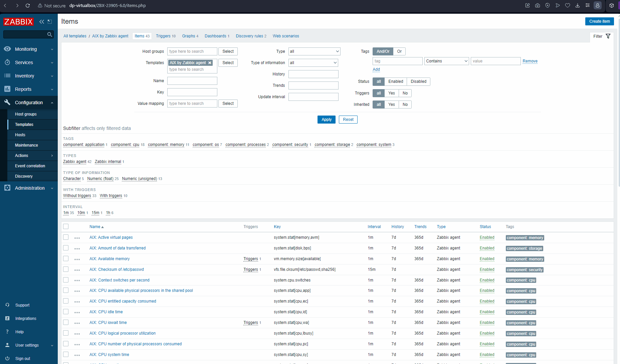The height and width of the screenshot is (364, 620).
Task: Click the browser profile avatar icon
Action: 598,5
